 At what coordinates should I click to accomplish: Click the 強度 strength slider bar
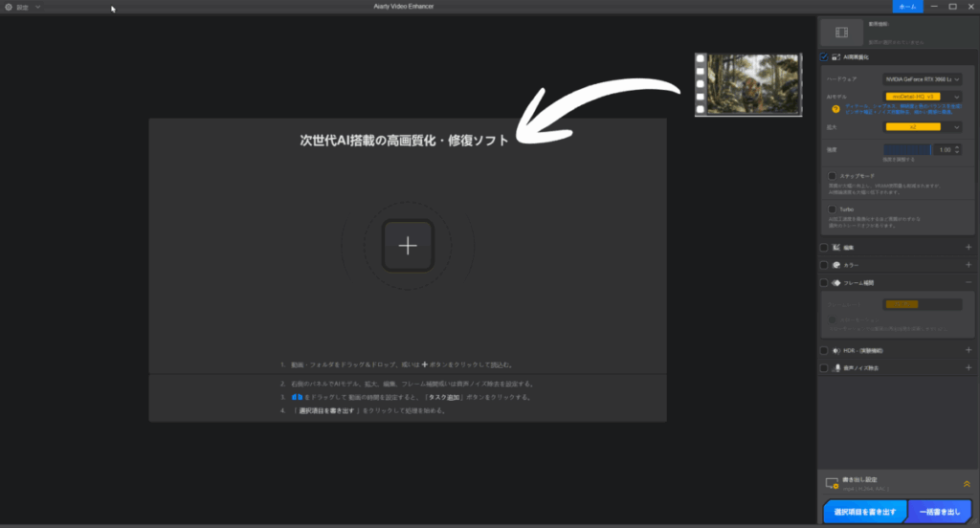(907, 150)
